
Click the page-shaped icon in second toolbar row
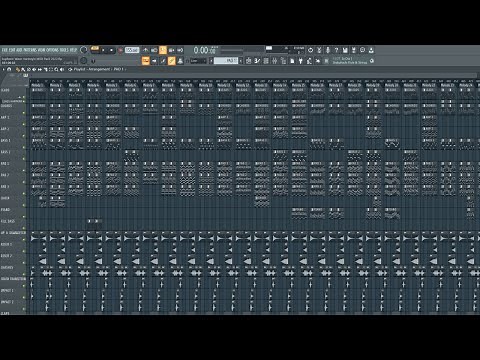point(292,61)
